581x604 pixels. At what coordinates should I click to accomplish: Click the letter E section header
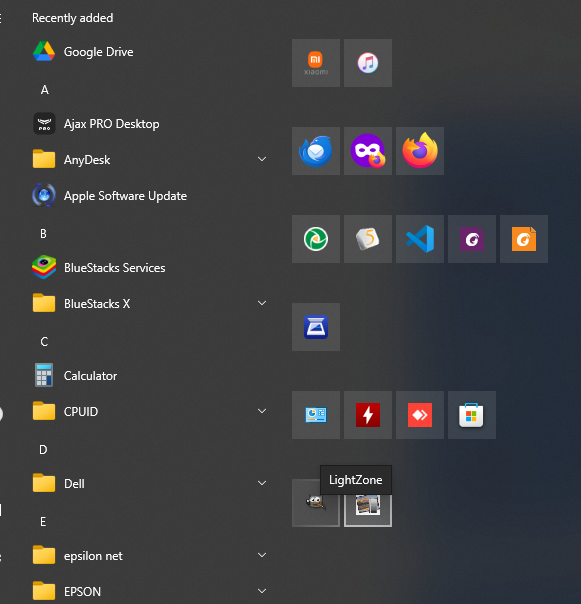43,522
